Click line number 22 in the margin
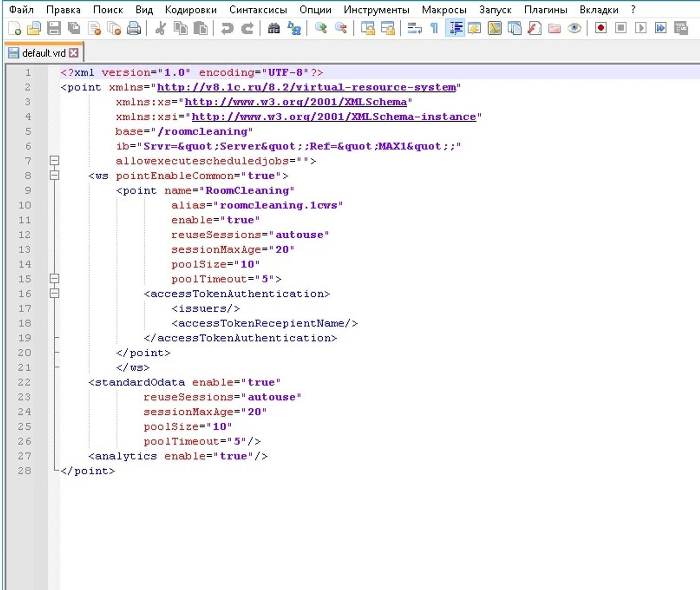The width and height of the screenshot is (700, 590). (x=24, y=382)
